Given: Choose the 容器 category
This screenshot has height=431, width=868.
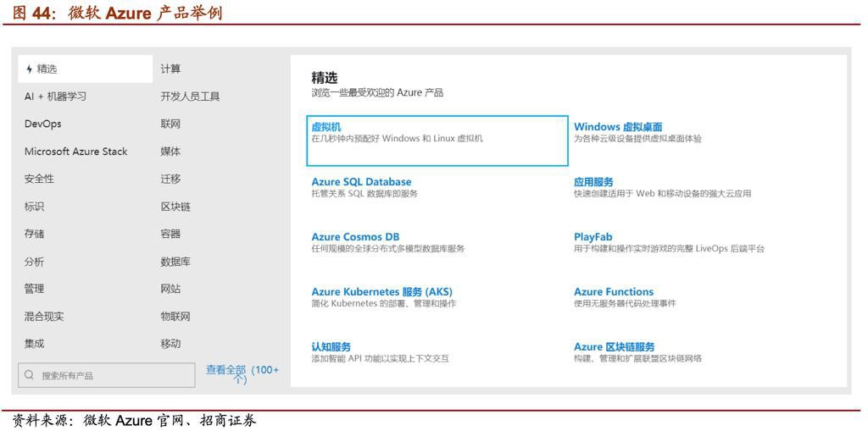Looking at the screenshot, I should point(170,234).
